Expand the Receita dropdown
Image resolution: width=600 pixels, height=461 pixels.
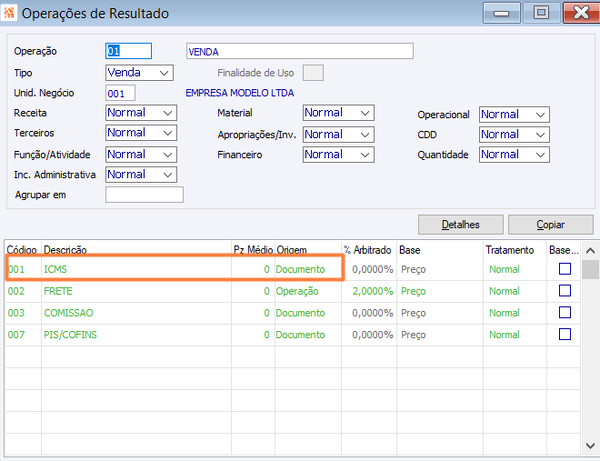click(141, 113)
